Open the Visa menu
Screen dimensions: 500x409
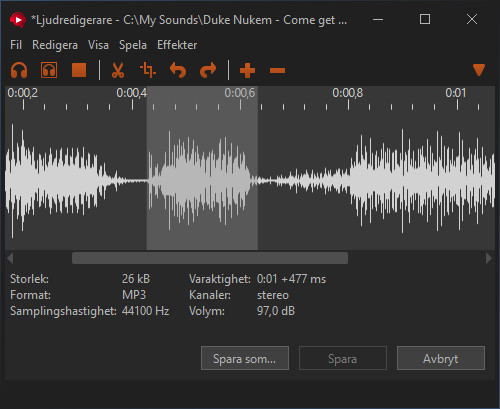click(98, 45)
